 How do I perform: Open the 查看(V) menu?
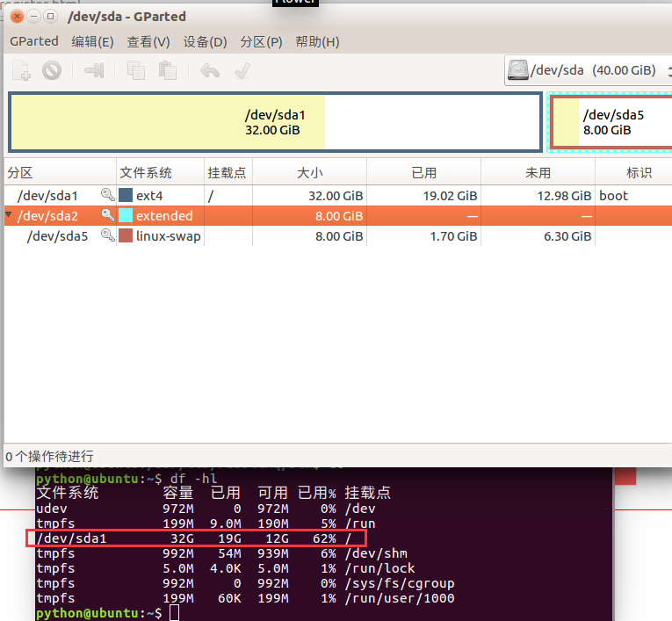pyautogui.click(x=148, y=41)
